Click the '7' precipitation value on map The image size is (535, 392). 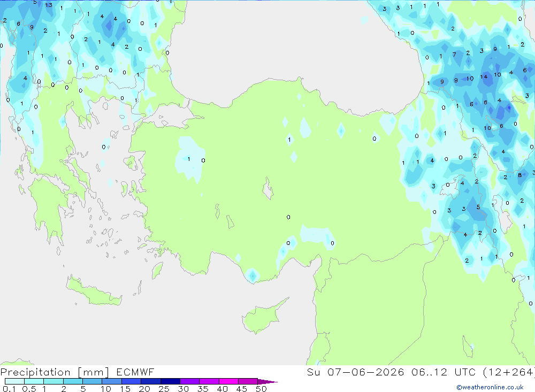(x=454, y=55)
